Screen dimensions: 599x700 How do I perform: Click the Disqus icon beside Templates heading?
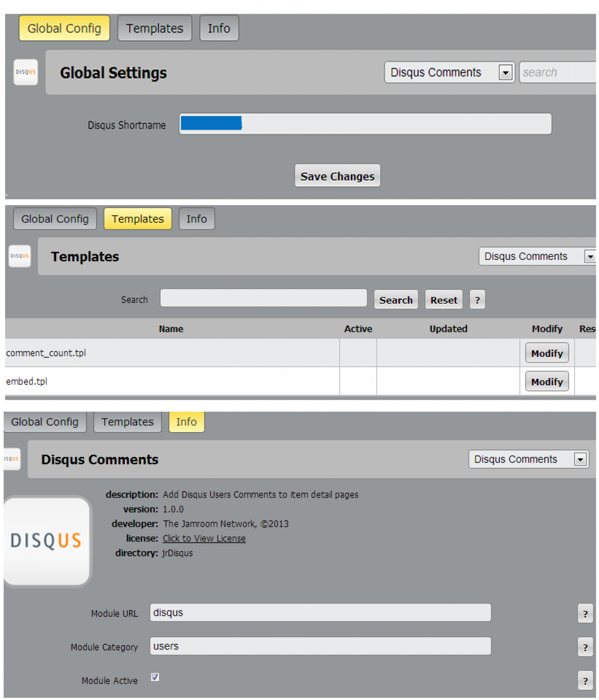click(x=20, y=256)
